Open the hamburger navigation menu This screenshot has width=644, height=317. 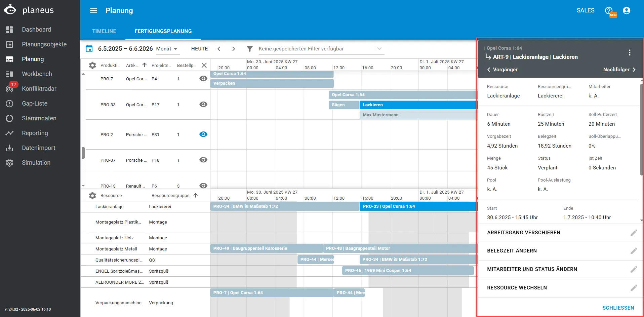click(x=93, y=10)
